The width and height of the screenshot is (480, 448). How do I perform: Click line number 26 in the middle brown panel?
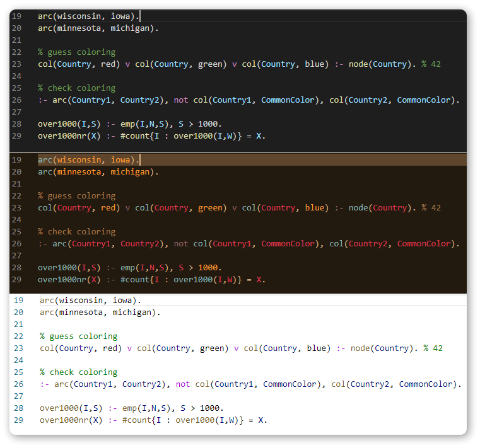[16, 244]
